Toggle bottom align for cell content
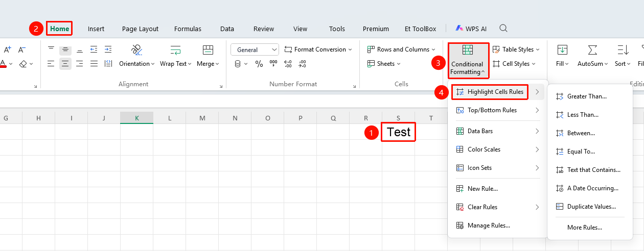 80,49
